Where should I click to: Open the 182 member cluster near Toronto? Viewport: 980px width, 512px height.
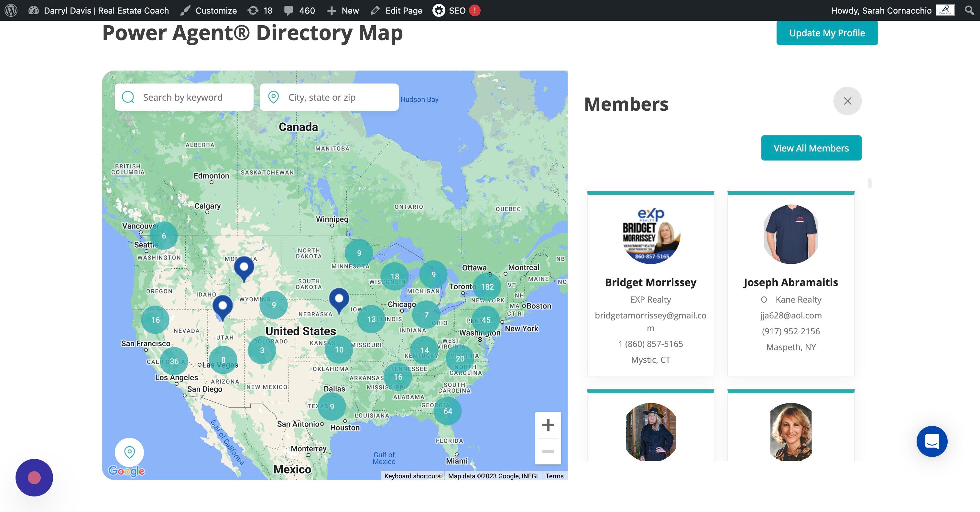[x=487, y=287]
